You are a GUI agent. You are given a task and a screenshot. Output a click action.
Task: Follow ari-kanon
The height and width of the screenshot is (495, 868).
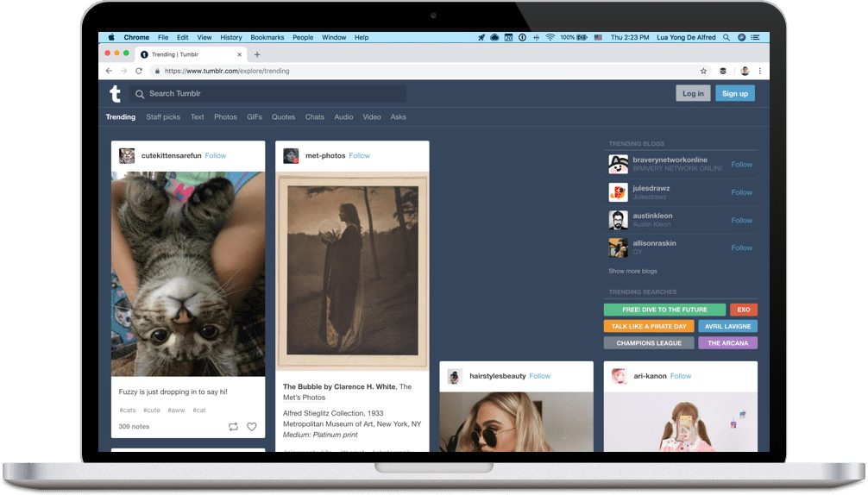[x=681, y=376]
